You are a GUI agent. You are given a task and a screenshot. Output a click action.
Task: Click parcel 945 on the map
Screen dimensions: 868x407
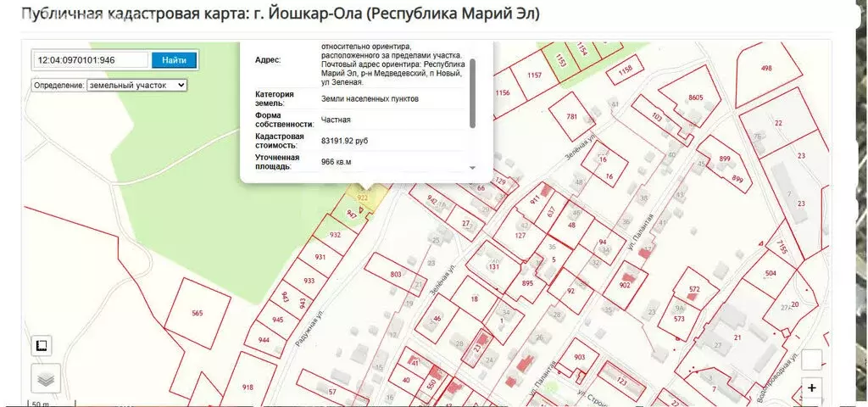(x=278, y=320)
